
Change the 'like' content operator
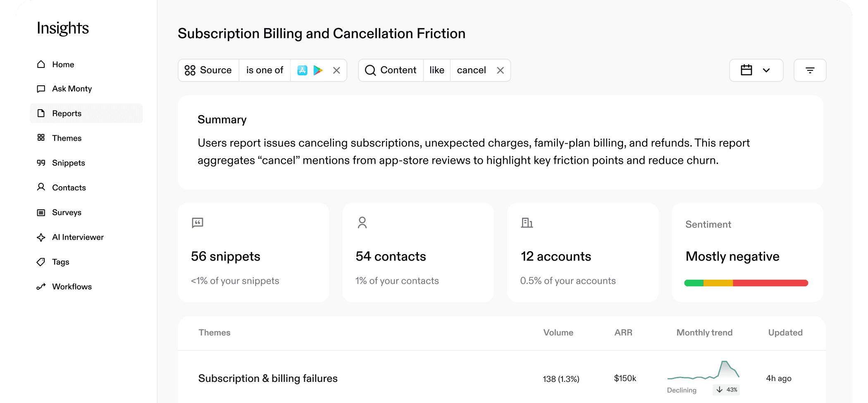(x=436, y=70)
